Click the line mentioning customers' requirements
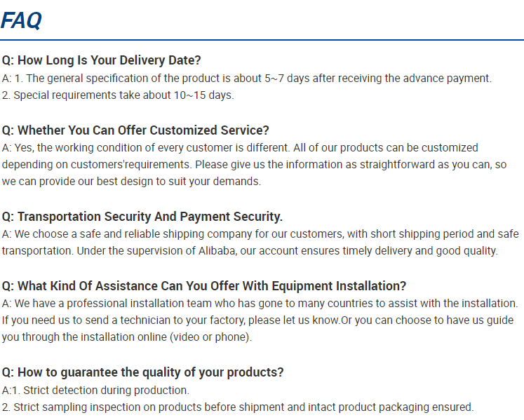524x420 pixels. click(x=254, y=165)
